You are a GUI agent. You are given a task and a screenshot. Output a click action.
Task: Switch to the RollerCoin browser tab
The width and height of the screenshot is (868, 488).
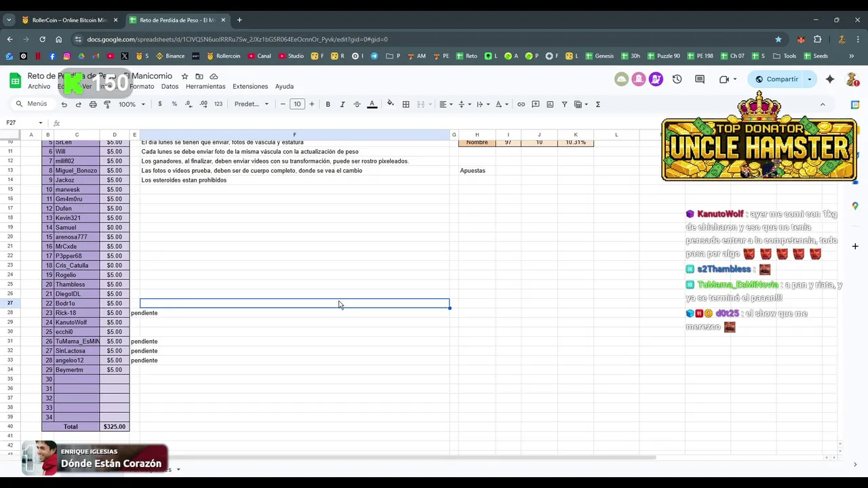[68, 20]
